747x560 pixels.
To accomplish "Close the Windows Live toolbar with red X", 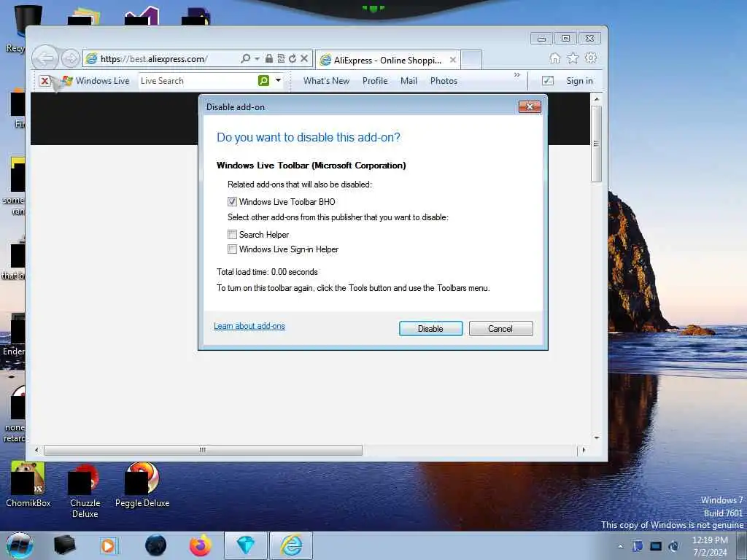I will point(44,80).
